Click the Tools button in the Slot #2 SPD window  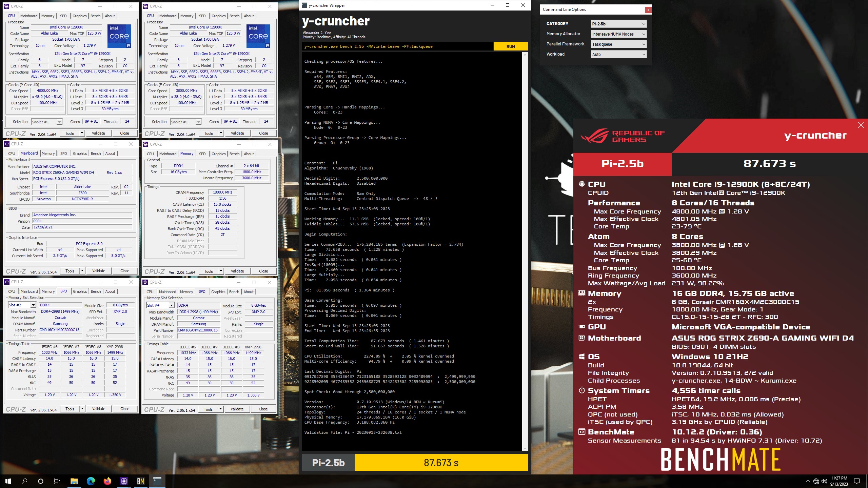click(70, 409)
